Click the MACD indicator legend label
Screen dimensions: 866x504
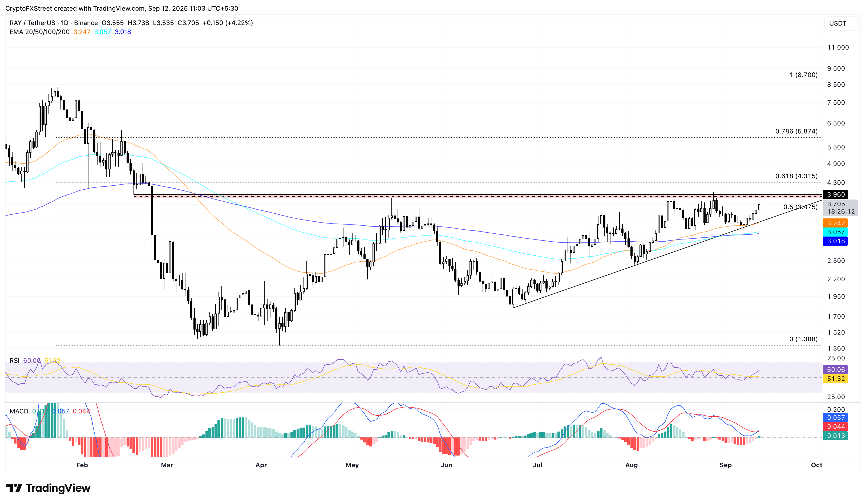coord(19,411)
